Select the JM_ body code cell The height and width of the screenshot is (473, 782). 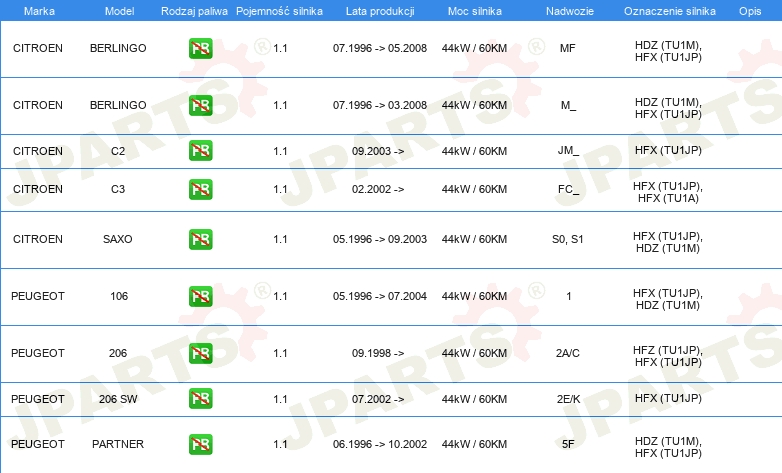(568, 150)
